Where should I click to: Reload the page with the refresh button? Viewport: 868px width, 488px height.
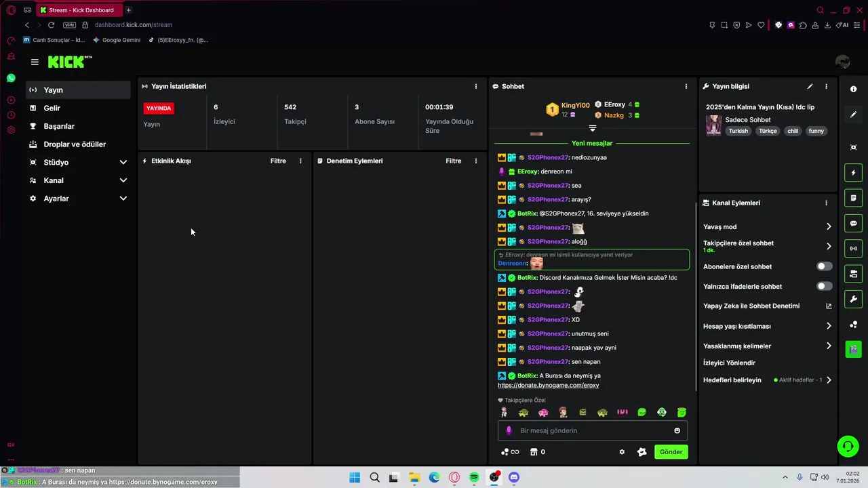51,25
